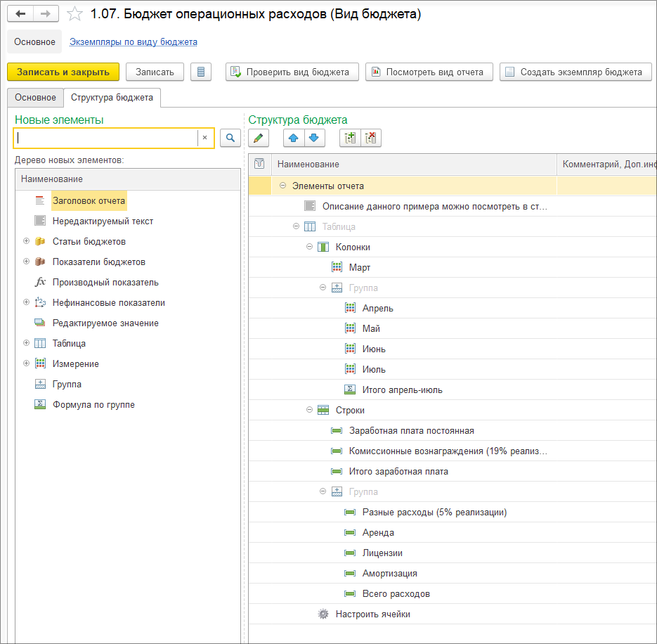Click the delete-row icon with red cross
657x644 pixels.
[x=371, y=138]
